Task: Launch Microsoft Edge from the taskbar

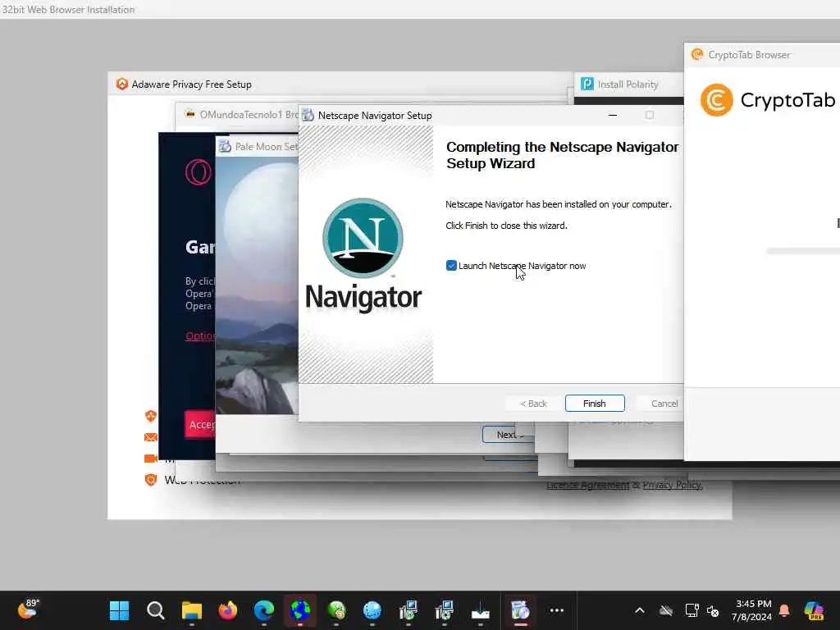Action: tap(263, 610)
